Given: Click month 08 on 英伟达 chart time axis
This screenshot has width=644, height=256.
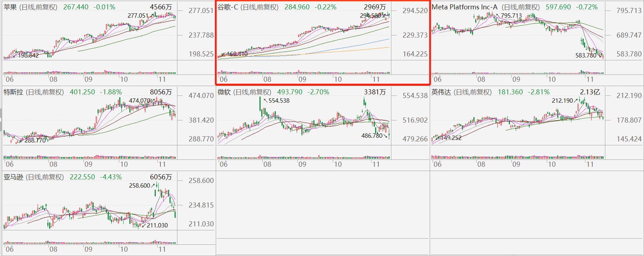Looking at the screenshot, I should 481,164.
